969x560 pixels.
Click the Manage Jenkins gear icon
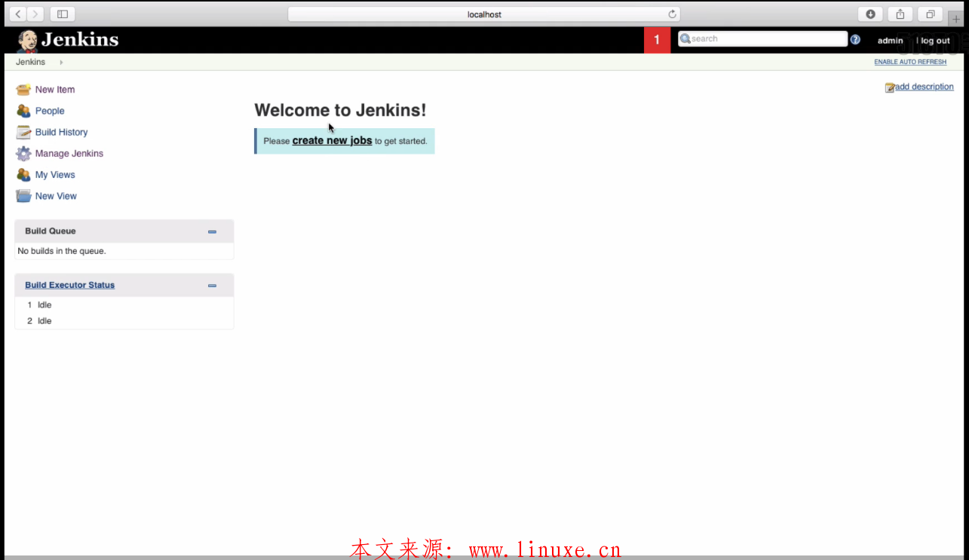23,153
